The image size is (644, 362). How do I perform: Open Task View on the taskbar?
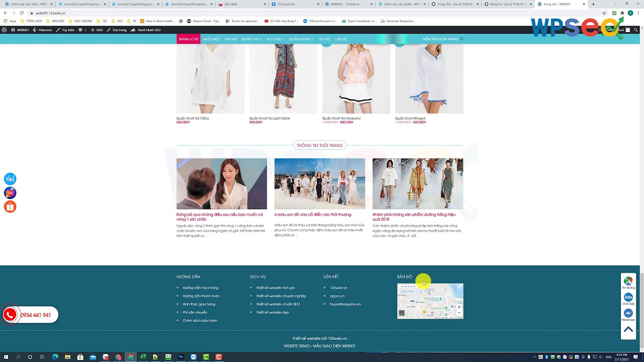pyautogui.click(x=42, y=357)
